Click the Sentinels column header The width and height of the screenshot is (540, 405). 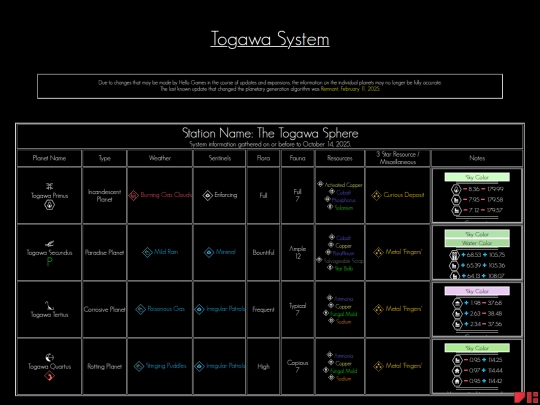coord(220,158)
